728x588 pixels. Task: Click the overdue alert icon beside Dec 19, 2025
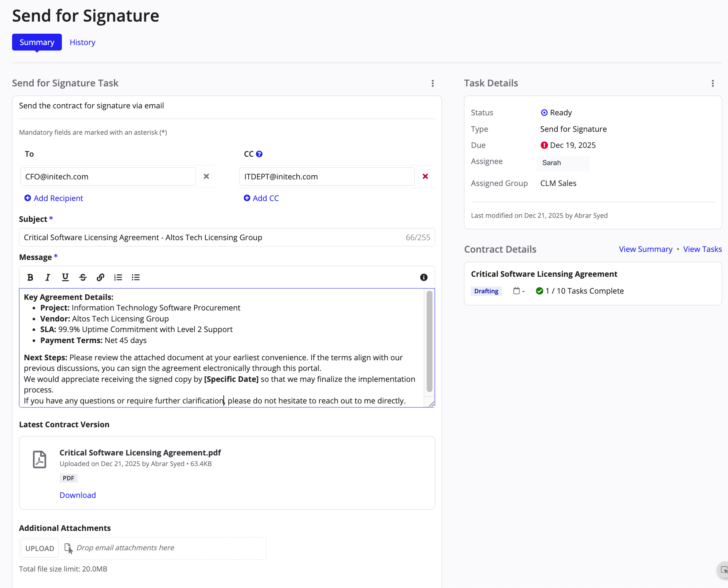point(544,145)
